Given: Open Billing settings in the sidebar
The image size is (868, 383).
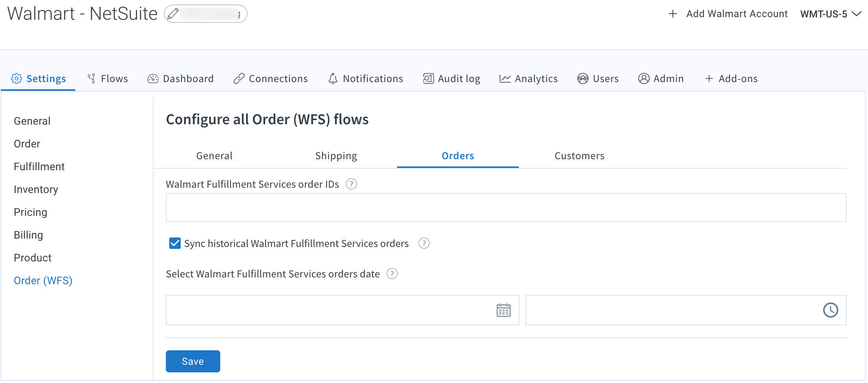Looking at the screenshot, I should click(28, 235).
